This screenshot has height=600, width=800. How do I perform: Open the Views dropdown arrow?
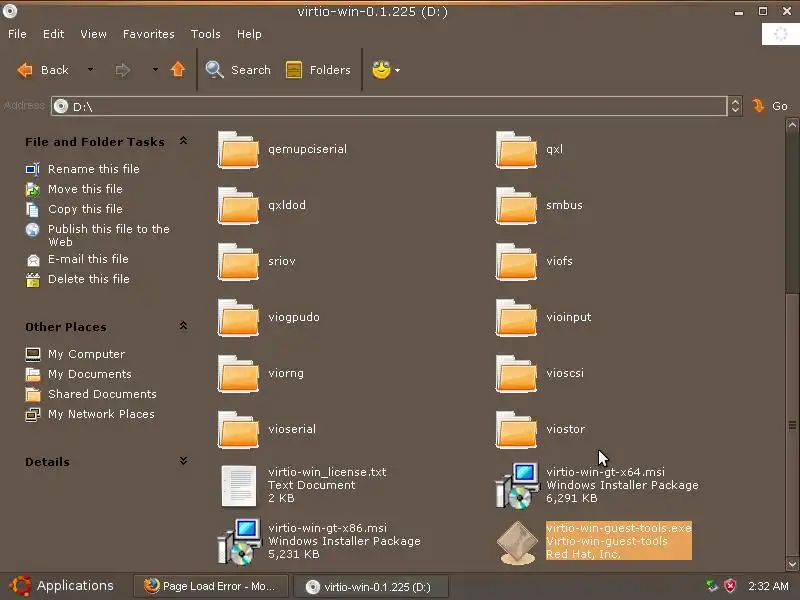(x=397, y=70)
